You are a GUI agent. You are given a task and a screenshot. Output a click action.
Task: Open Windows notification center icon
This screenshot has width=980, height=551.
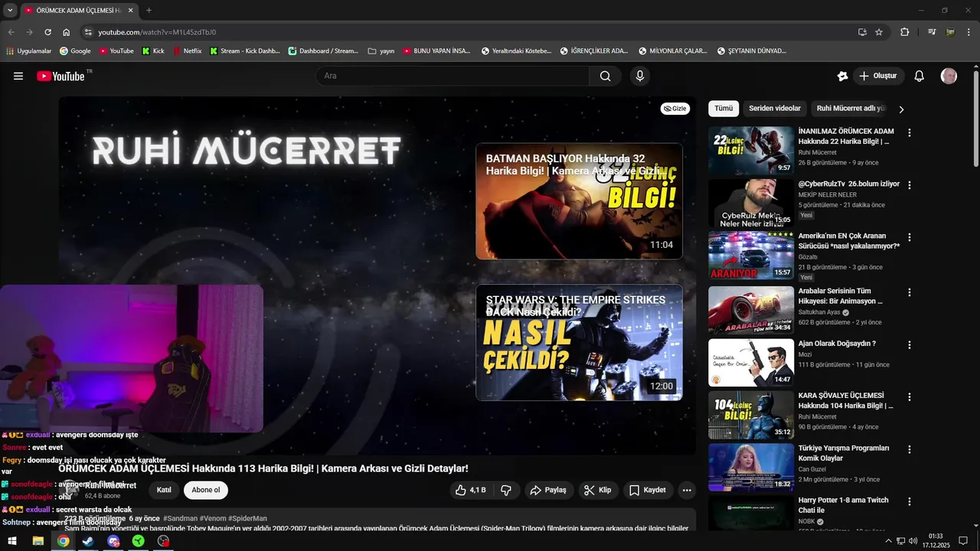point(963,541)
